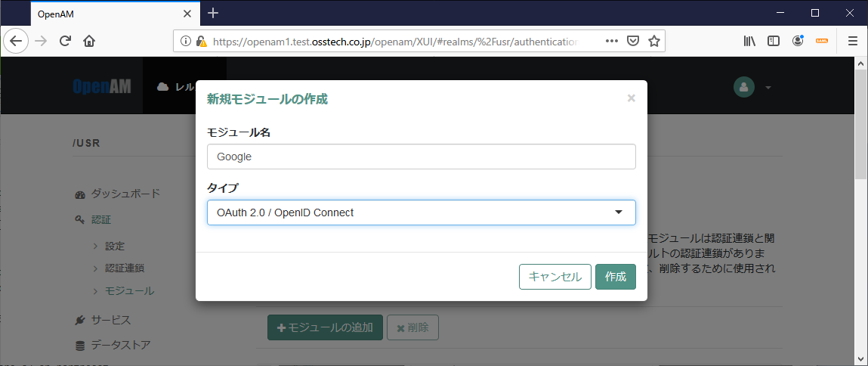Click the page vertical scrollbar thumb

[x=860, y=124]
